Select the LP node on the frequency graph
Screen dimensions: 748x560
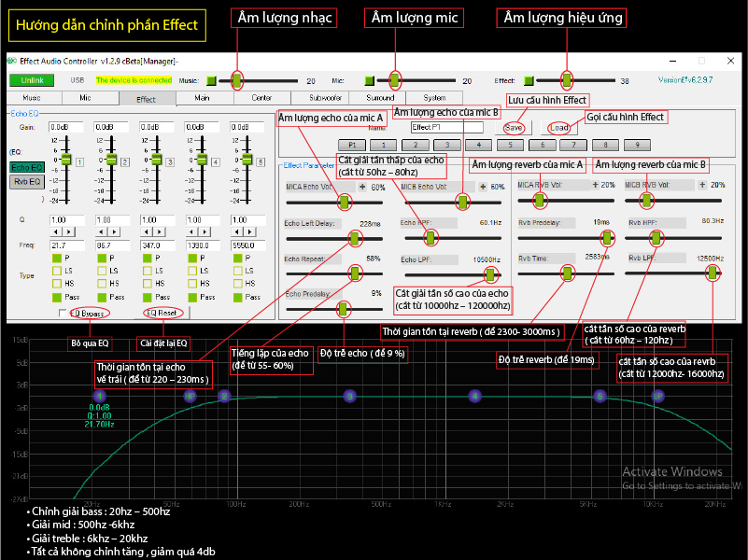tap(658, 396)
